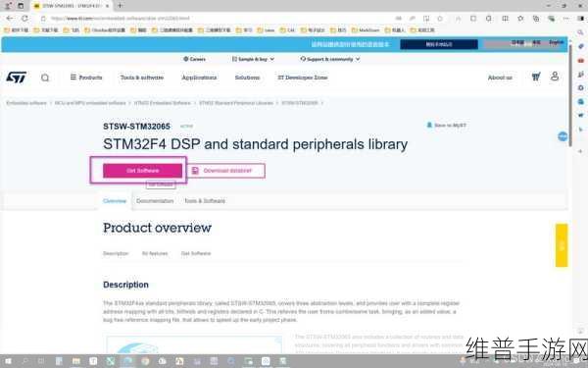This screenshot has height=368, width=588.
Task: Open the Careers link
Action: 194,59
